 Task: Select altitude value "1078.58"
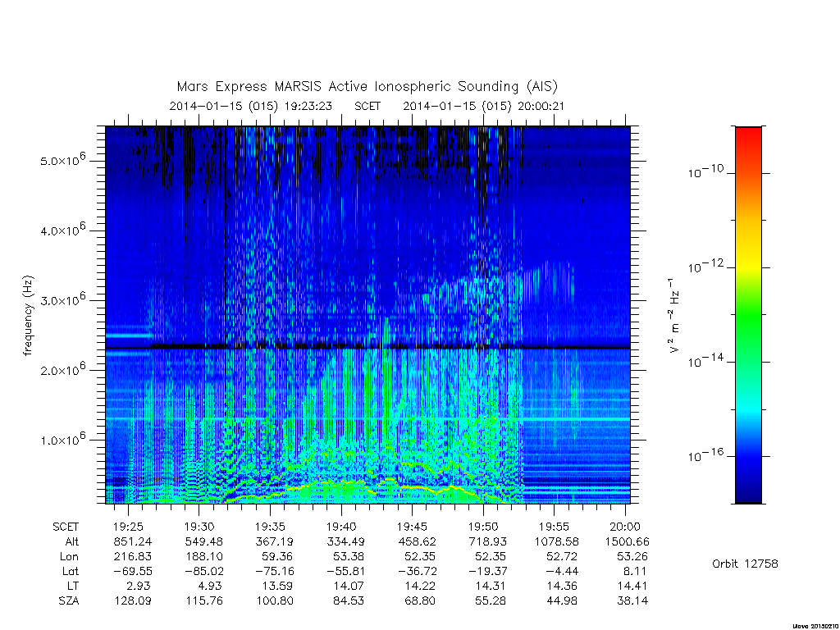coord(557,541)
